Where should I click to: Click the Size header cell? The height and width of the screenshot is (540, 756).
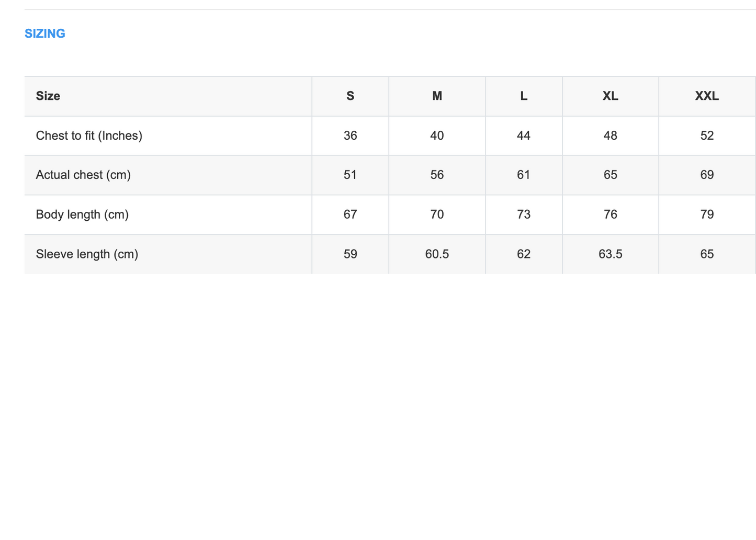[x=48, y=96]
